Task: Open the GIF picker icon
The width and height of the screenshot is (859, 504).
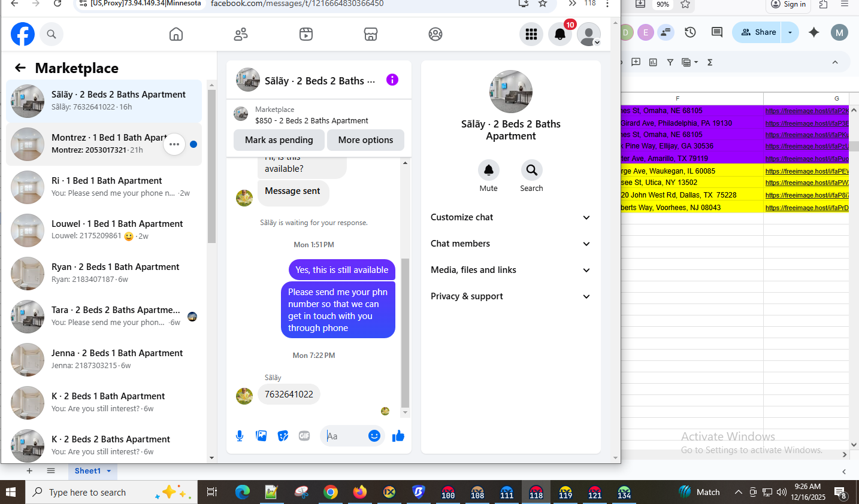Action: (x=304, y=436)
